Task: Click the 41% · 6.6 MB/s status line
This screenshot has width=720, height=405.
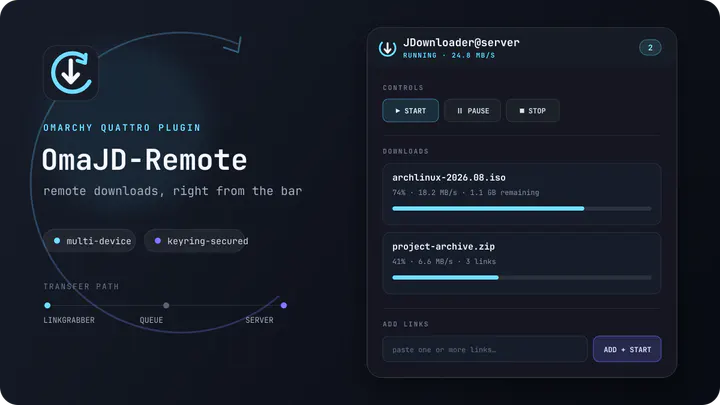Action: click(x=444, y=261)
